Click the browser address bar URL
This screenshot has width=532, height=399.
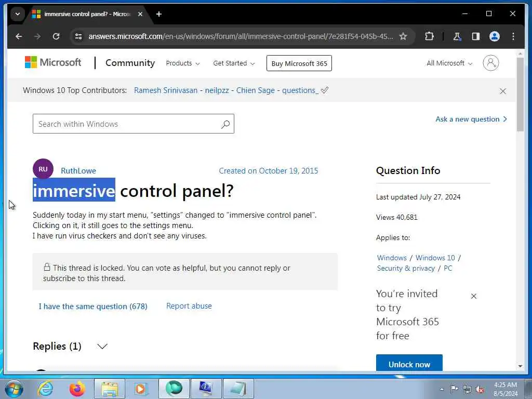pyautogui.click(x=241, y=36)
